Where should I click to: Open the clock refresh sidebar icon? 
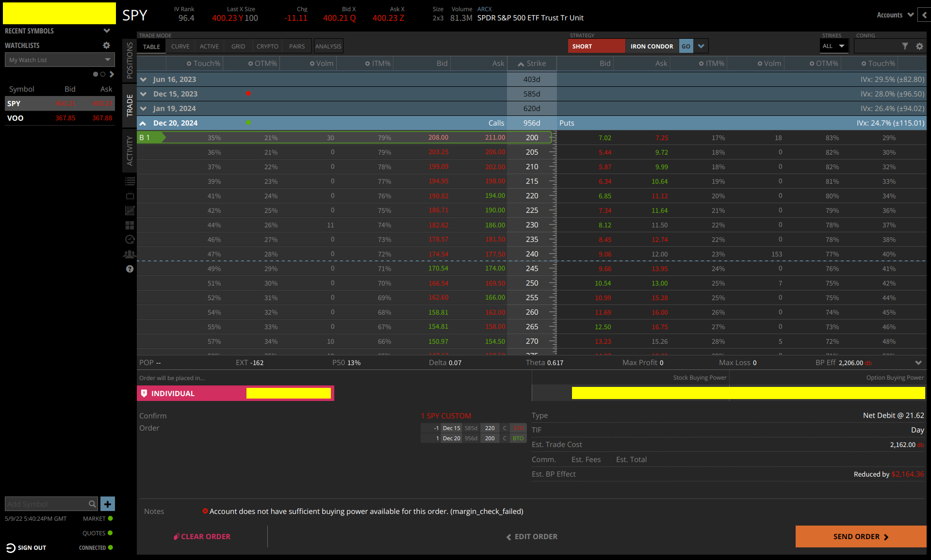pos(130,240)
